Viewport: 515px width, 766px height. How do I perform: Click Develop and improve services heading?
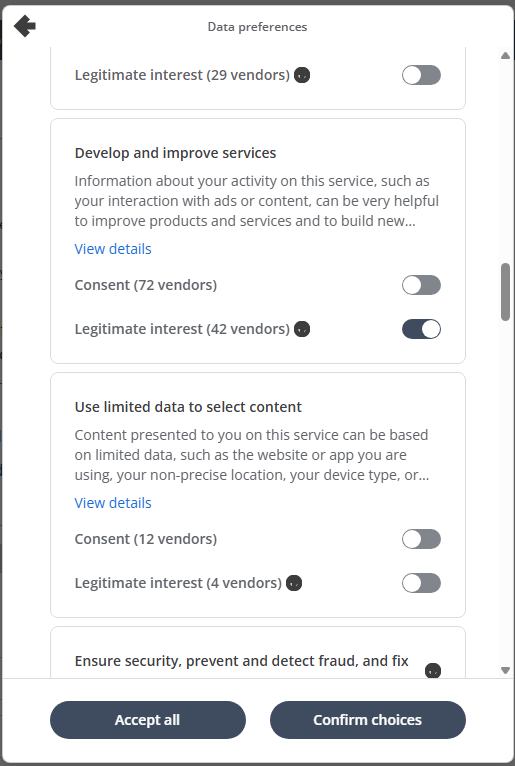pos(175,153)
